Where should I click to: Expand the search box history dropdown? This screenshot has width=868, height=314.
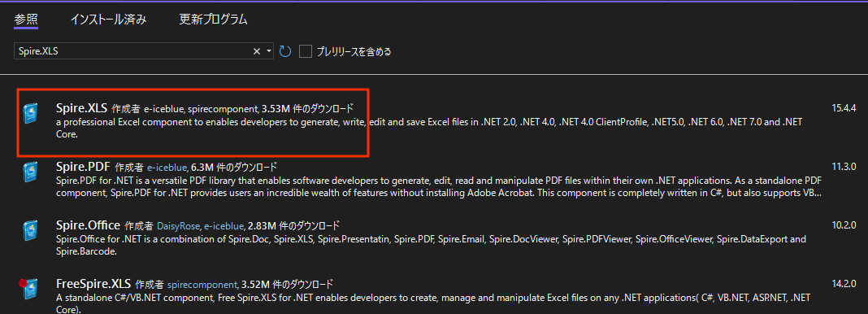(x=269, y=51)
